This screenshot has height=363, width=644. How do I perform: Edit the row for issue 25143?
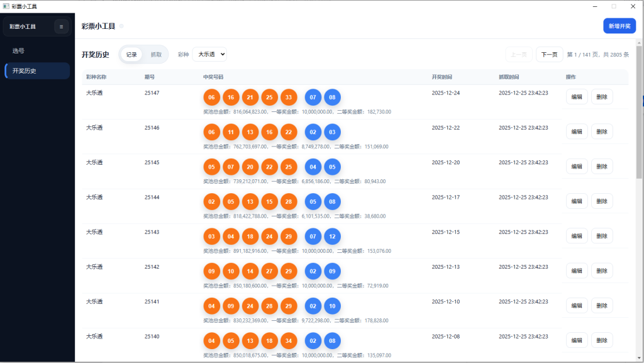click(x=577, y=236)
